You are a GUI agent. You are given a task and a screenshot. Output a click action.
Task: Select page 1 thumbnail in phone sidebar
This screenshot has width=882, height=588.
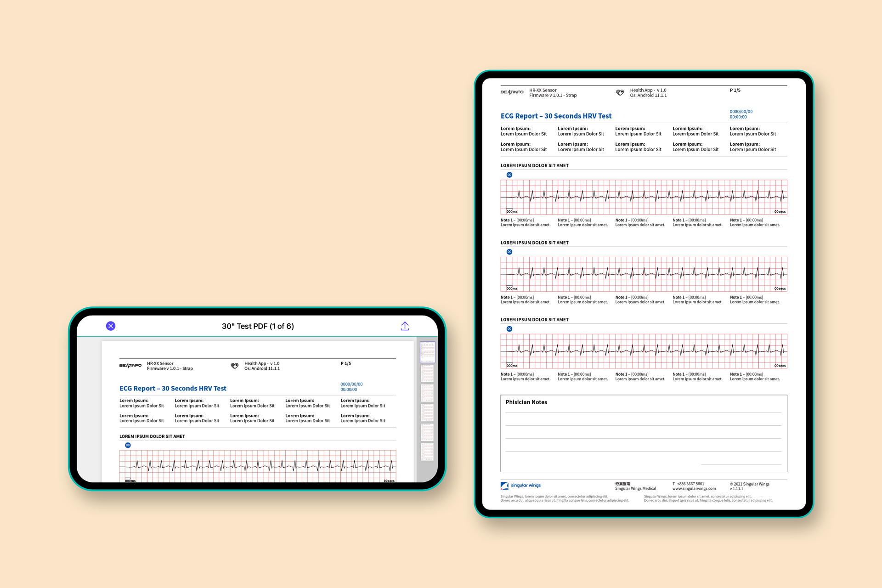(x=427, y=352)
